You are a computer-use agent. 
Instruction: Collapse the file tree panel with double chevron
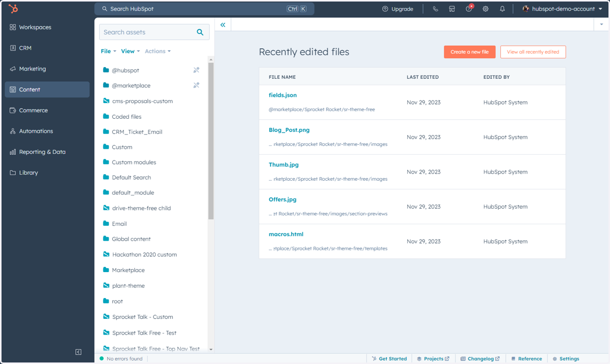click(x=223, y=24)
